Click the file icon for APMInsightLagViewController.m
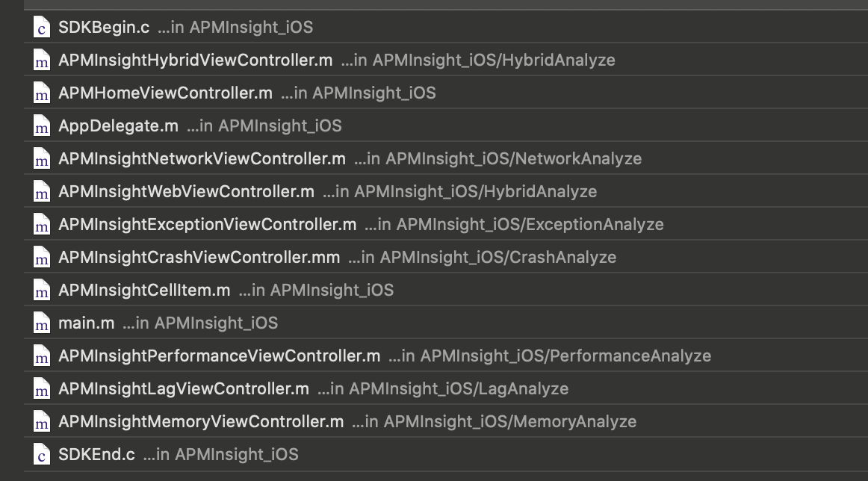This screenshot has width=868, height=481. [x=42, y=388]
